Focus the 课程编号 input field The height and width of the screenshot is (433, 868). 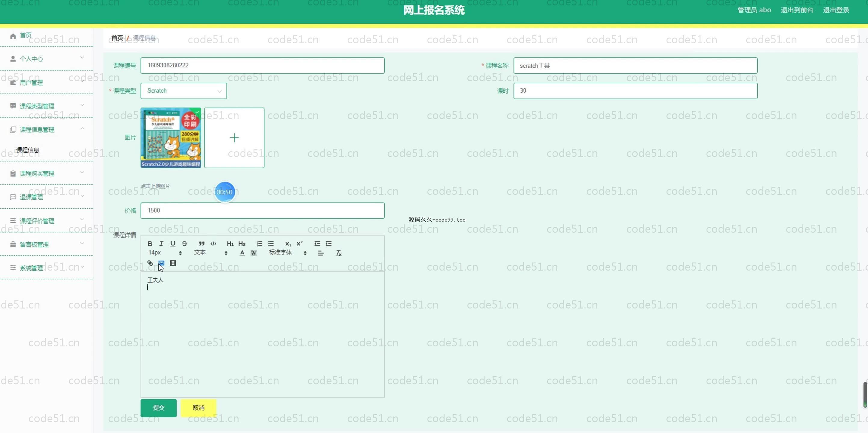263,65
